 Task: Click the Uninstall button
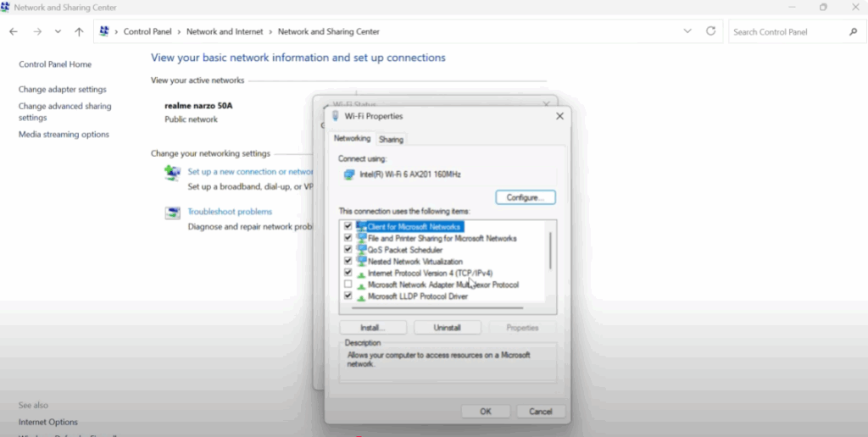tap(448, 328)
